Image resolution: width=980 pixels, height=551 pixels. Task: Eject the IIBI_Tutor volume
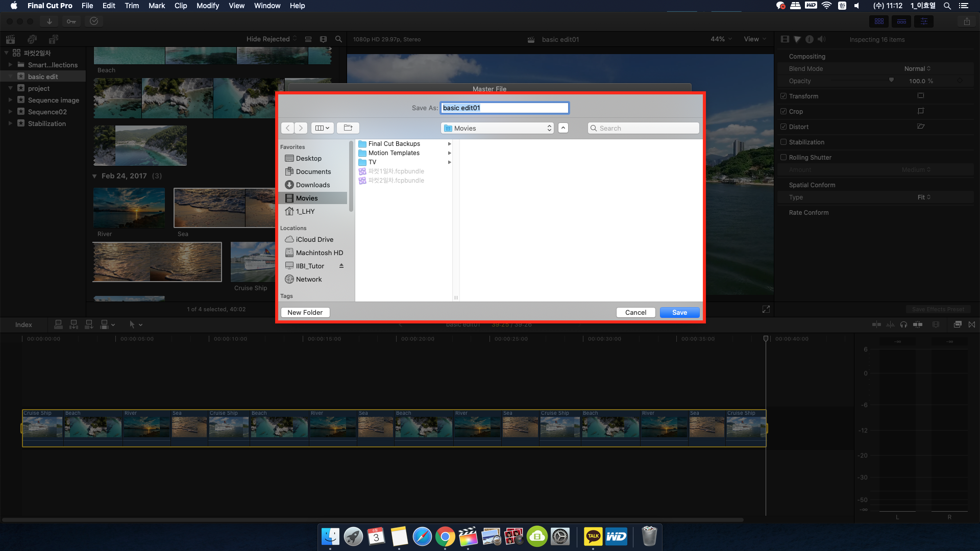pyautogui.click(x=341, y=266)
